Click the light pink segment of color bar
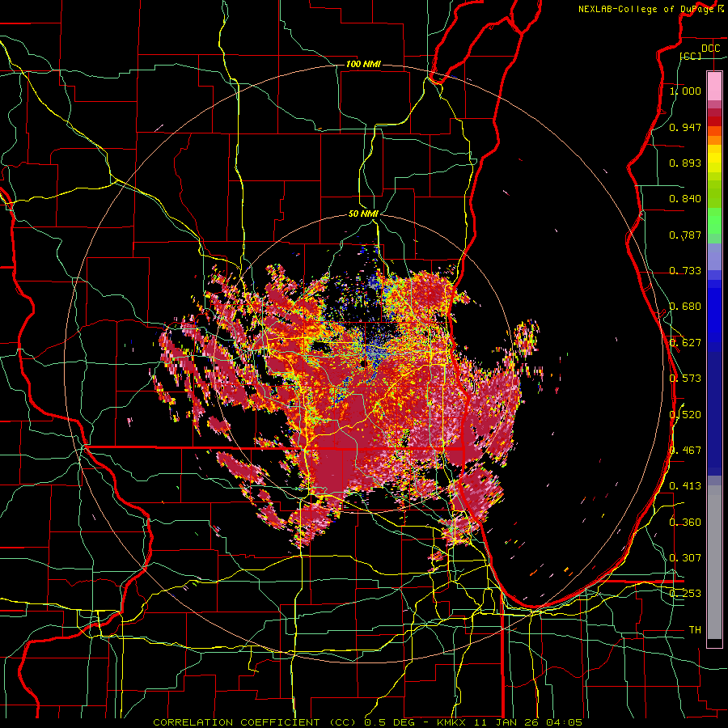This screenshot has width=728, height=728. click(x=714, y=86)
